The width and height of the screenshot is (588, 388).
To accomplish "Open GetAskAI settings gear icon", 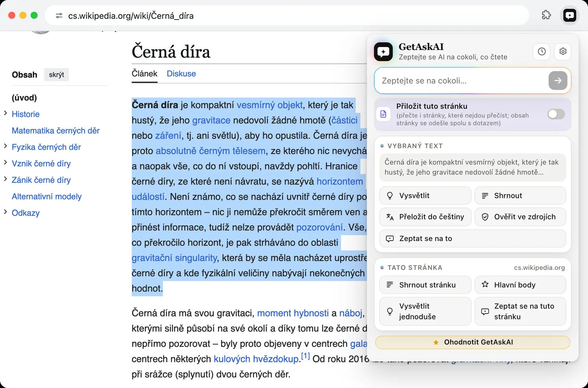I will point(563,51).
